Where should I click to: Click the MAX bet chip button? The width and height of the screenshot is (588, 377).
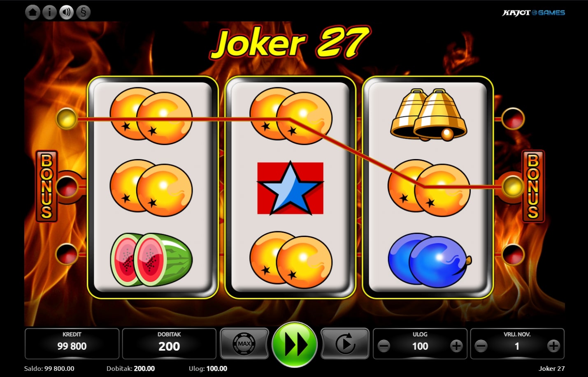244,344
